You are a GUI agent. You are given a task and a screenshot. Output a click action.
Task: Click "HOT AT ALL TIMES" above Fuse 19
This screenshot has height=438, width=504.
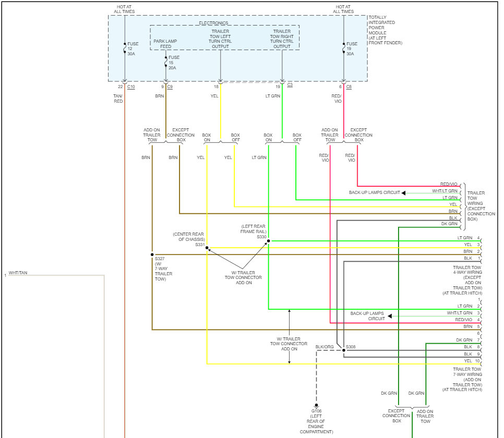[x=343, y=9]
